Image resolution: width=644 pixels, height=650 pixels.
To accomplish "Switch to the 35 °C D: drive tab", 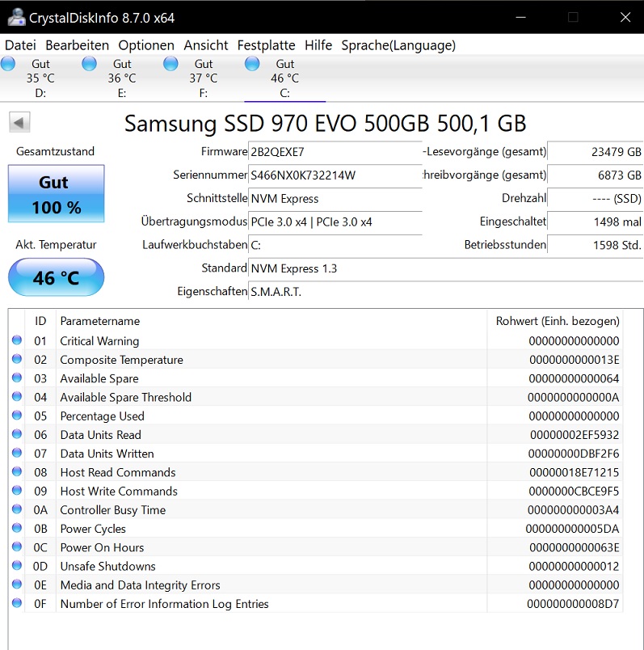I will (x=40, y=78).
